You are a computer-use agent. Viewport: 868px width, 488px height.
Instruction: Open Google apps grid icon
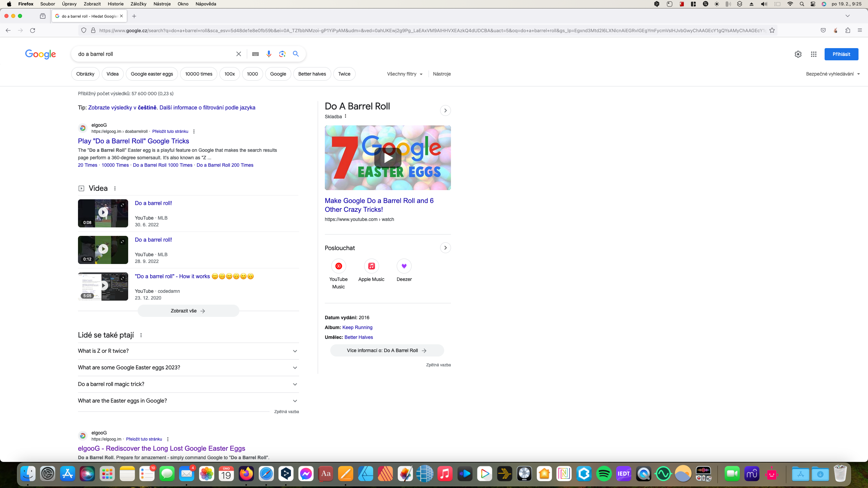813,54
